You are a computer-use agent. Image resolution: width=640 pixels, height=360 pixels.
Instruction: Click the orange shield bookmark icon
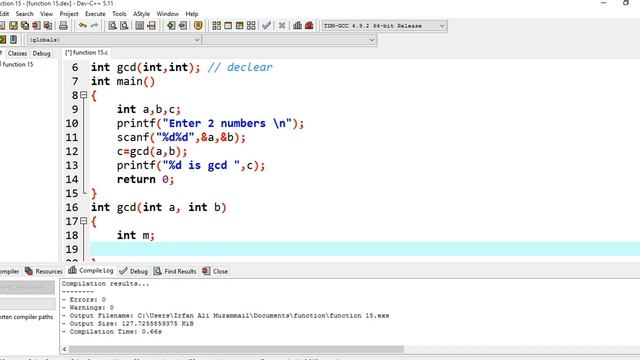[198, 26]
